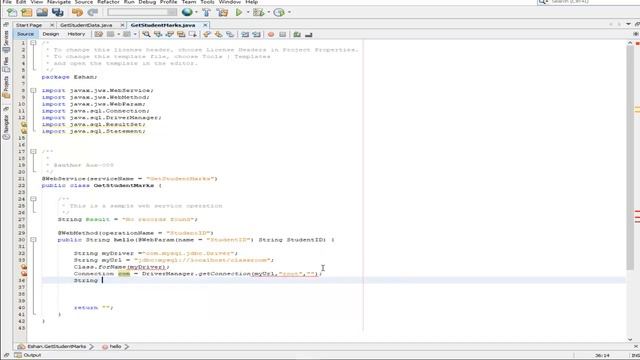The image size is (640, 360).
Task: Click the editor vertical scrollbar thumb
Action: 630,157
